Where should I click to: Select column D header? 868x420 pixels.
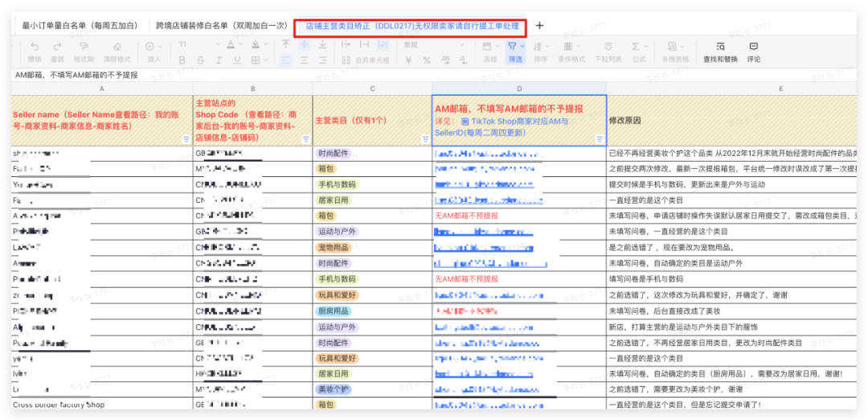pyautogui.click(x=519, y=89)
